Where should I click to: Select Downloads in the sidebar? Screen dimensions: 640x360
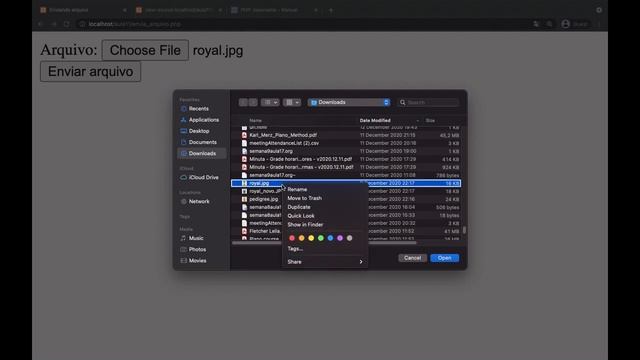[x=202, y=153]
